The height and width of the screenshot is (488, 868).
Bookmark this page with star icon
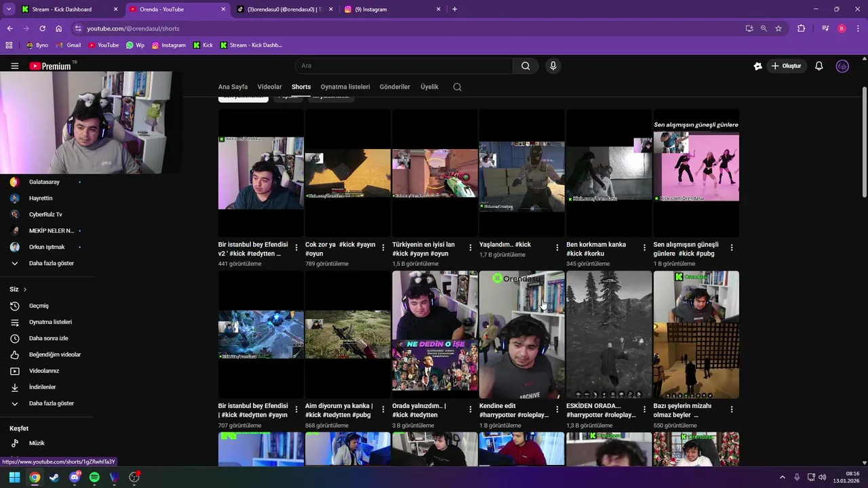(x=778, y=28)
